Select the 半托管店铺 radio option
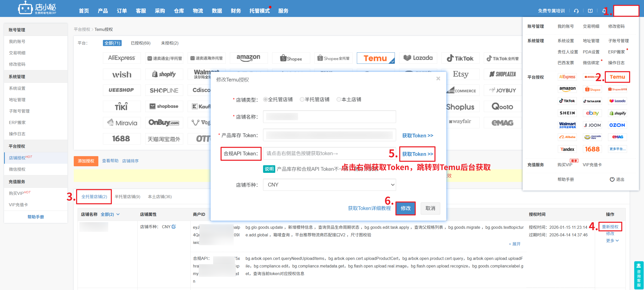 click(x=302, y=99)
